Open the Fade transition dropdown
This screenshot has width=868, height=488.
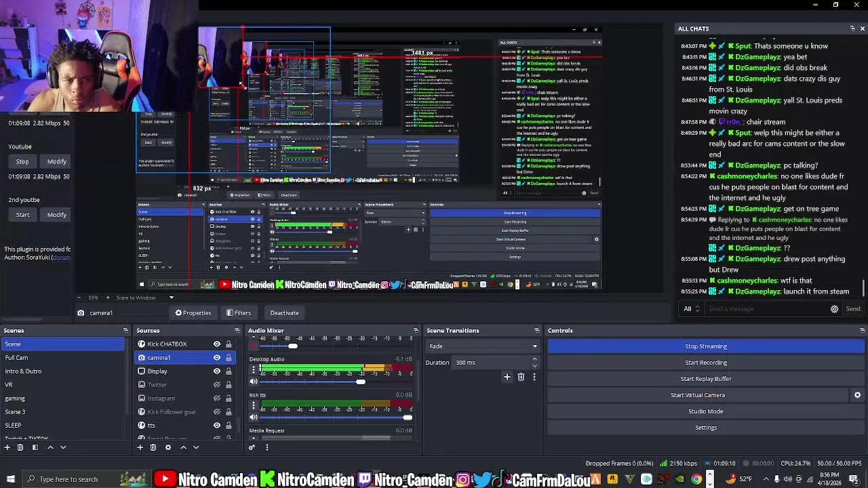tap(482, 346)
